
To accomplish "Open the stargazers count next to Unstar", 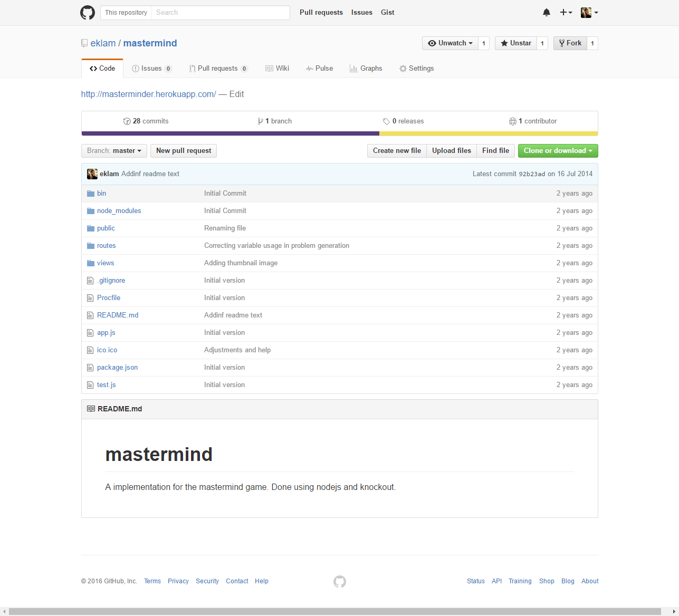I will [x=542, y=43].
